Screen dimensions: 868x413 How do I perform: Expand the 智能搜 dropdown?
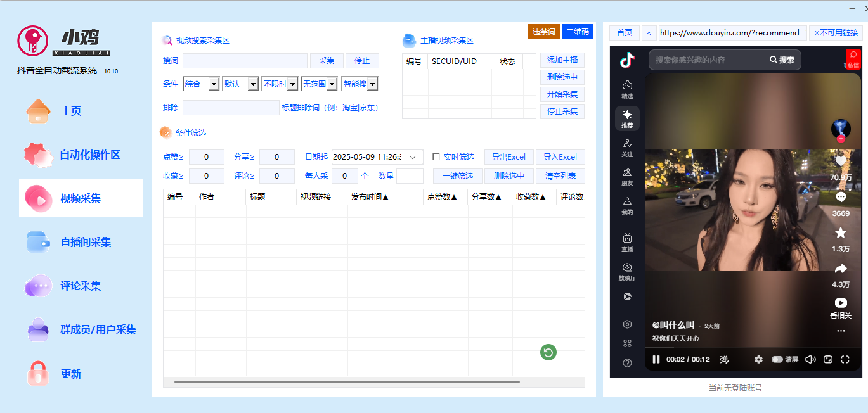point(360,83)
